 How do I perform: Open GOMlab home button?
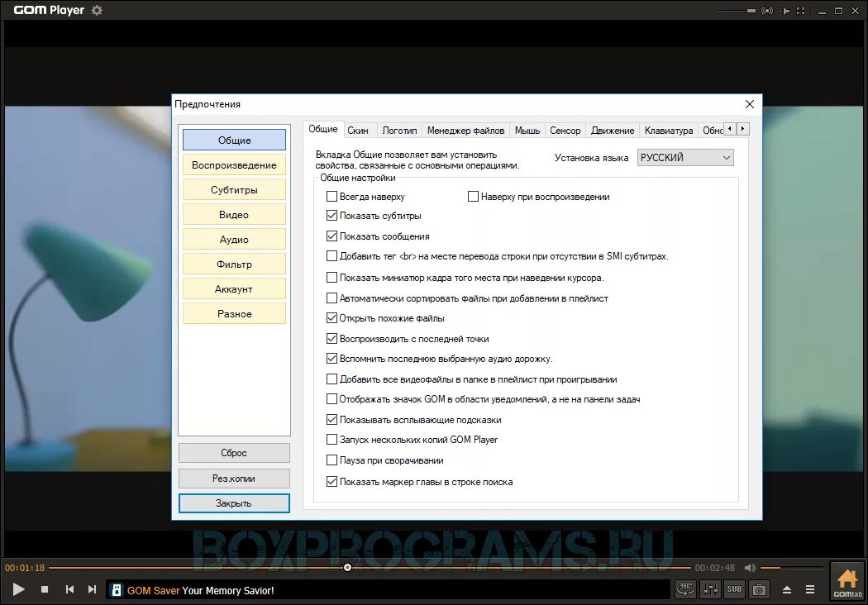point(847,583)
